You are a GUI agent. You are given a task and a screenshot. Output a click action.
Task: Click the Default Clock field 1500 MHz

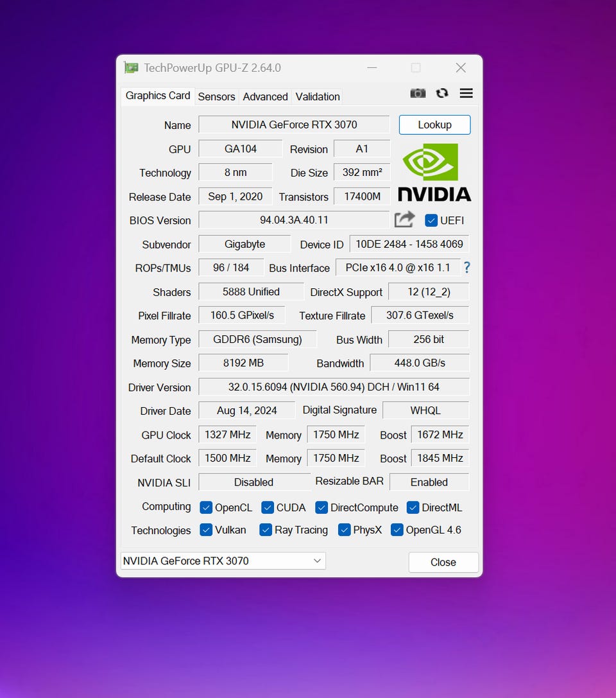pos(227,458)
